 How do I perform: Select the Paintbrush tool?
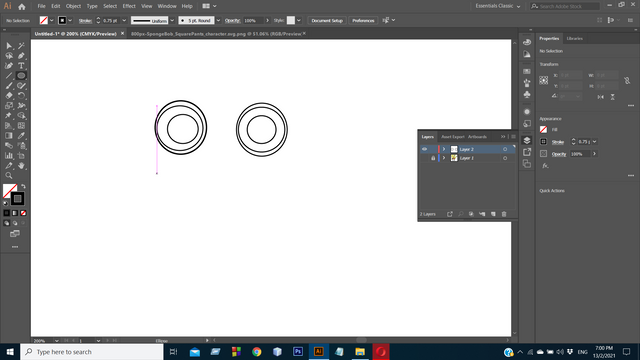[9, 85]
